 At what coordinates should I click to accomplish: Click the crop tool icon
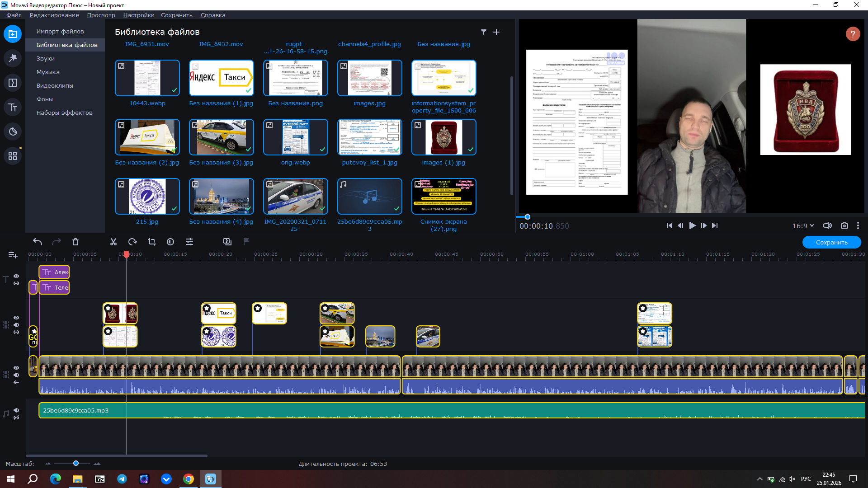pyautogui.click(x=152, y=242)
